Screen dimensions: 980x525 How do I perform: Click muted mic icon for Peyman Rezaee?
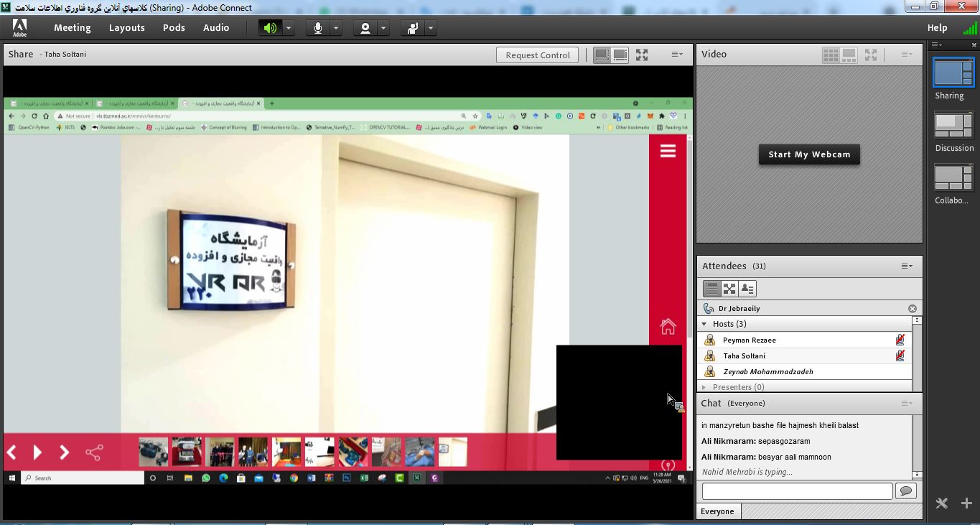pos(900,340)
